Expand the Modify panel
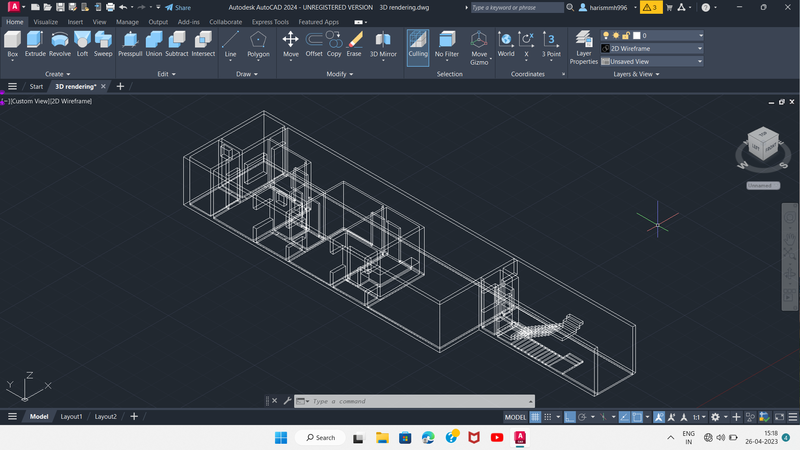 click(x=340, y=74)
